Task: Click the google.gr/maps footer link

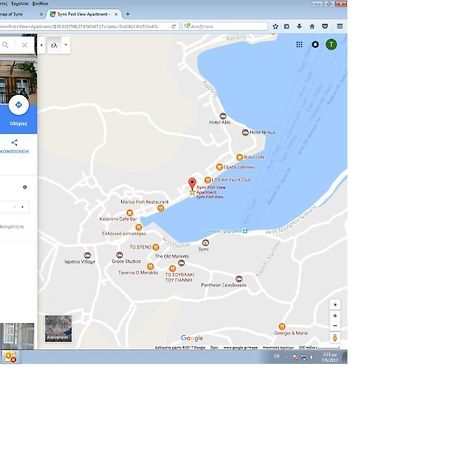Action: point(240,347)
